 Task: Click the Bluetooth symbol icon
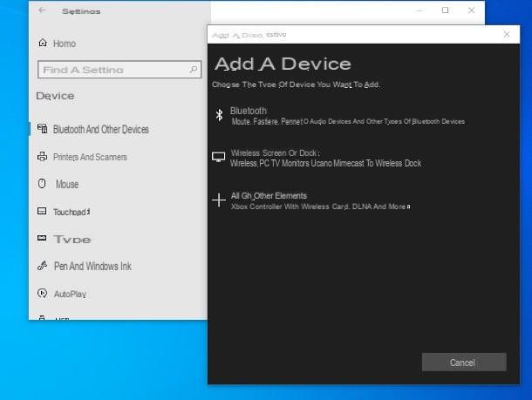[220, 115]
